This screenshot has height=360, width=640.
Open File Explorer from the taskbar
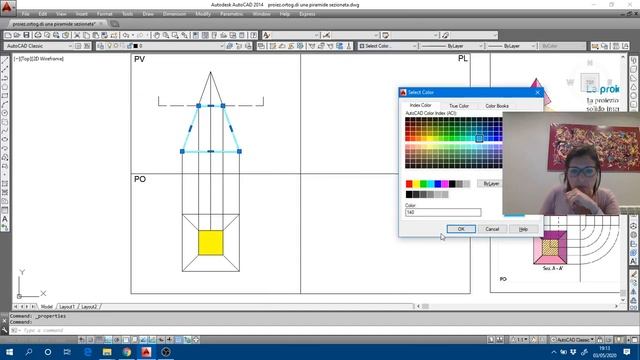(107, 352)
